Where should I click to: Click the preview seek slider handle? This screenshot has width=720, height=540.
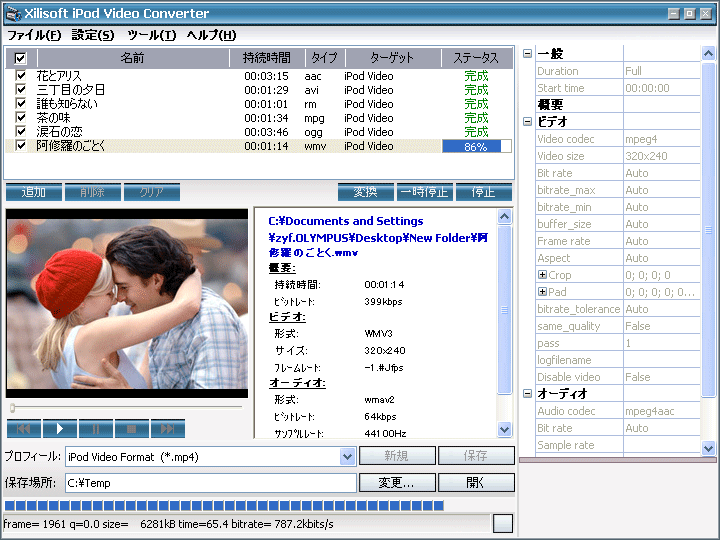[12, 407]
